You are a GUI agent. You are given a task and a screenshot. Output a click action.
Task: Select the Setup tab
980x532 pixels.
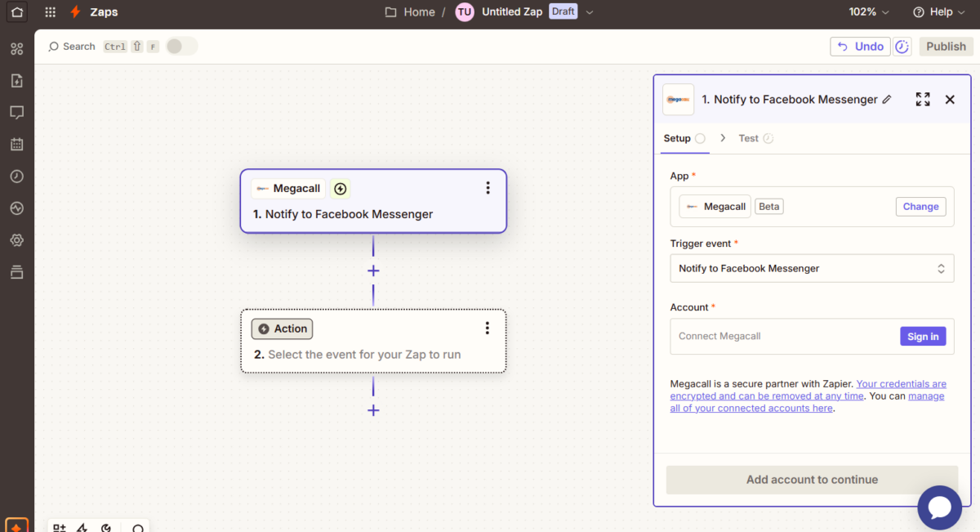pos(677,138)
